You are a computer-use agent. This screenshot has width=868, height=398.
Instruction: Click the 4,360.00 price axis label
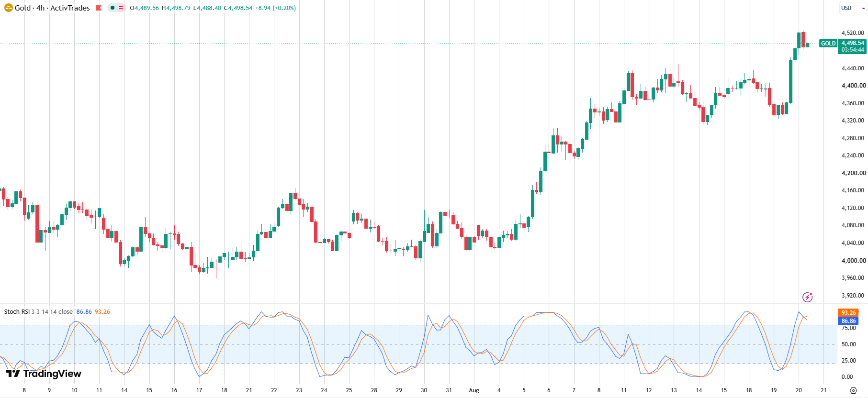[x=853, y=103]
